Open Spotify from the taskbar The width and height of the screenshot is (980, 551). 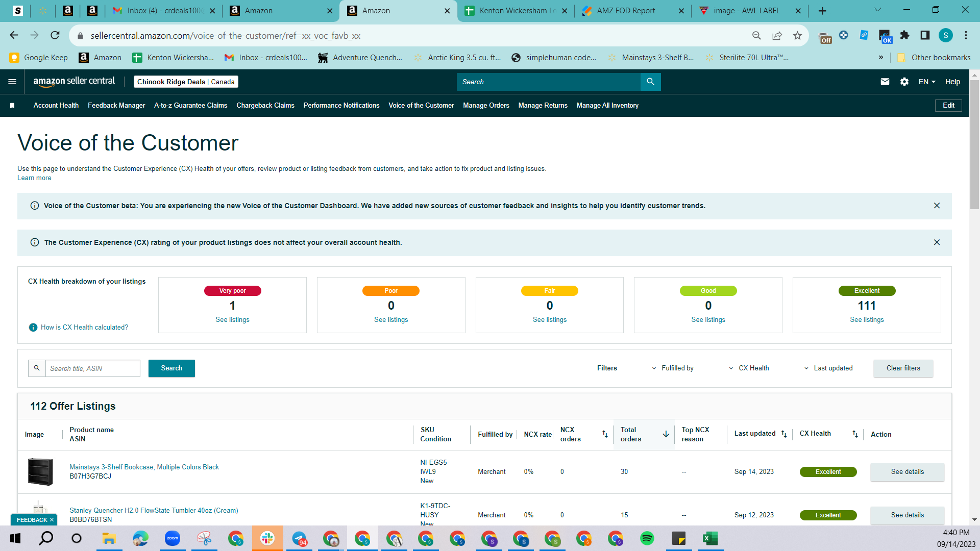(647, 538)
